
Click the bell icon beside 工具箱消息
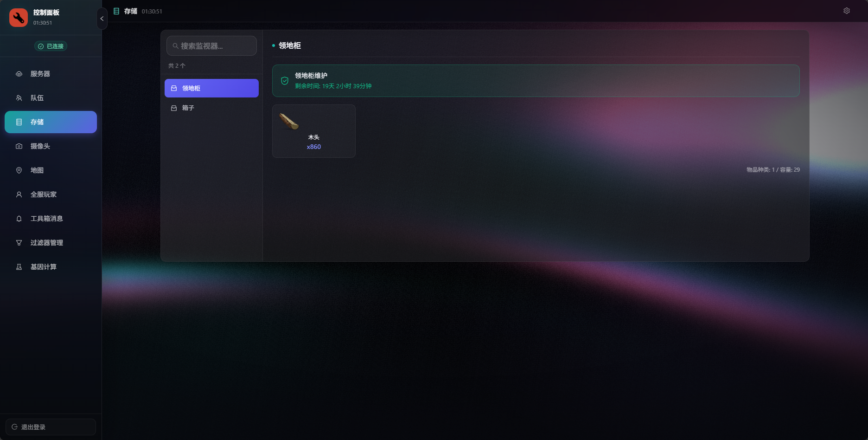[19, 219]
